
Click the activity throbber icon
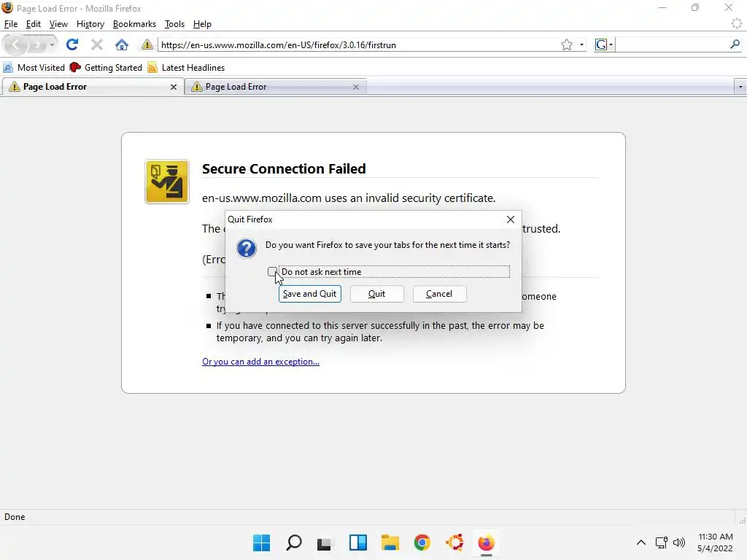coord(737,23)
